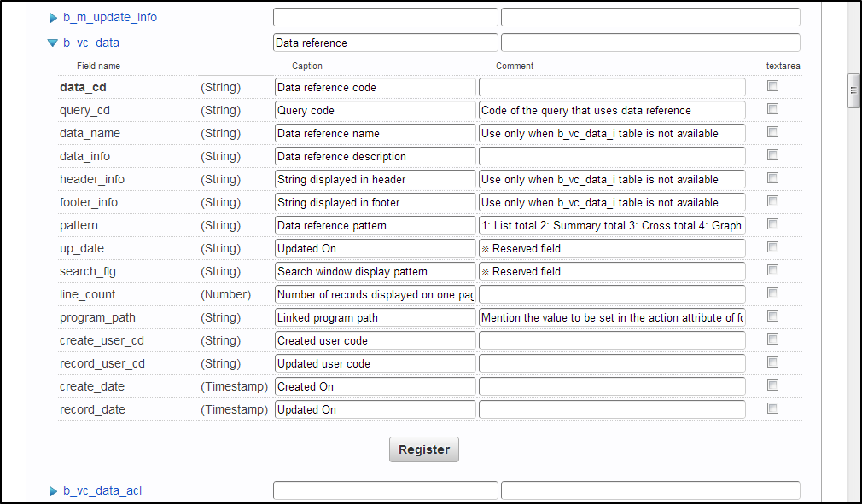Tick textarea checkbox for query_cd row
This screenshot has width=862, height=504.
tap(772, 109)
